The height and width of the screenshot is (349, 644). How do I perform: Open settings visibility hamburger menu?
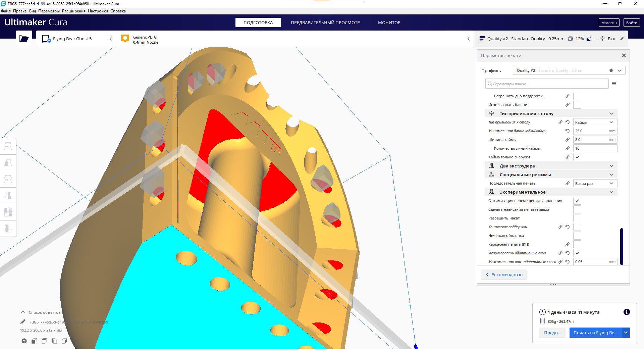click(x=614, y=84)
